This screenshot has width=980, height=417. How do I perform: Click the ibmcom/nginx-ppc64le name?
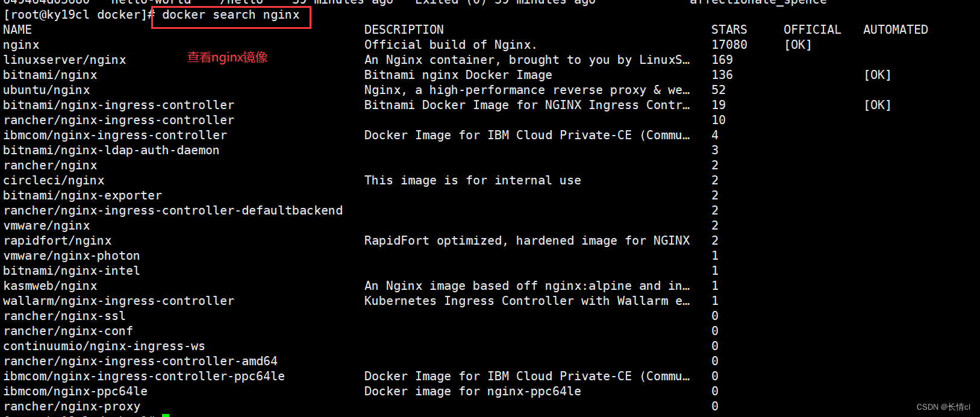coord(75,391)
